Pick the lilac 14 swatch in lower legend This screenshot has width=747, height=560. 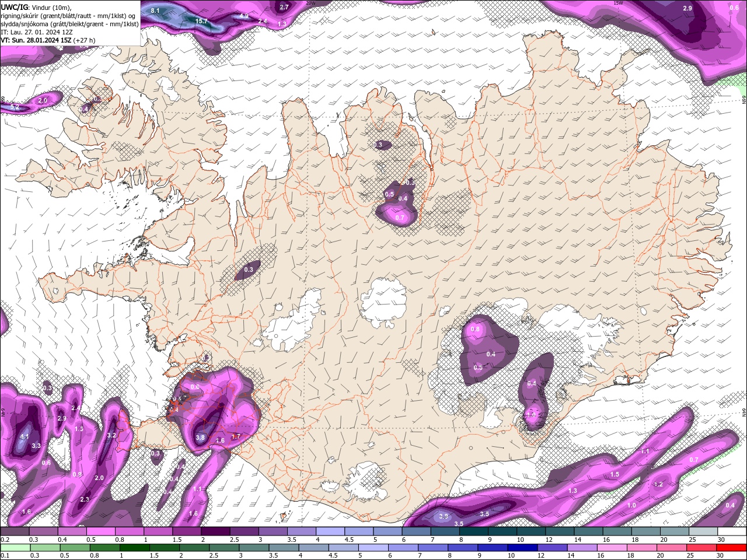coord(582,548)
